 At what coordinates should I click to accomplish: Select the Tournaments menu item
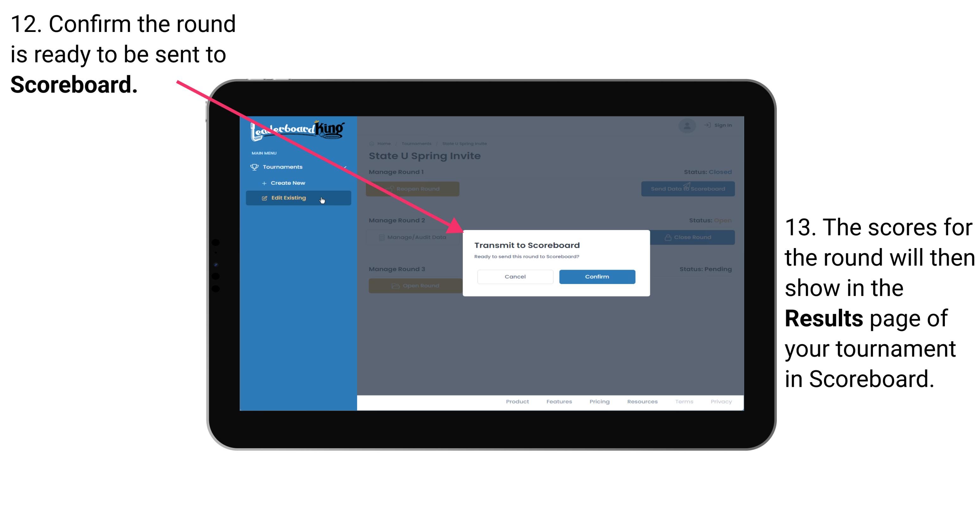coord(284,167)
